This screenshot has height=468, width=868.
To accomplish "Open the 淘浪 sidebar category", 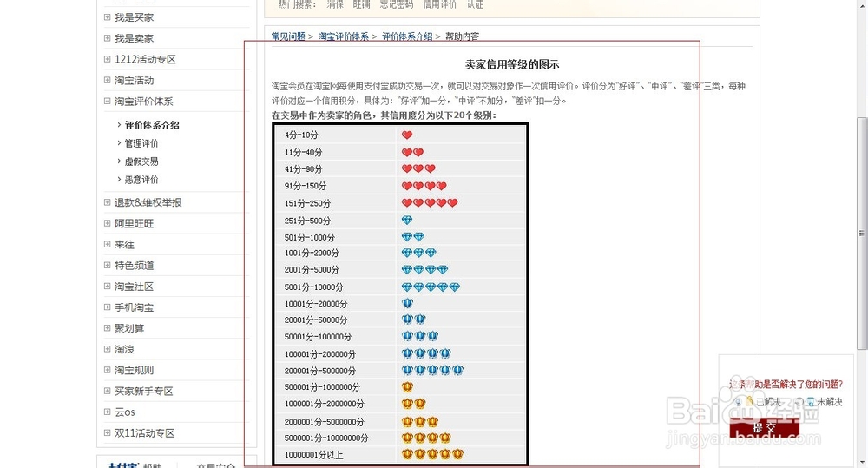I will coord(124,349).
